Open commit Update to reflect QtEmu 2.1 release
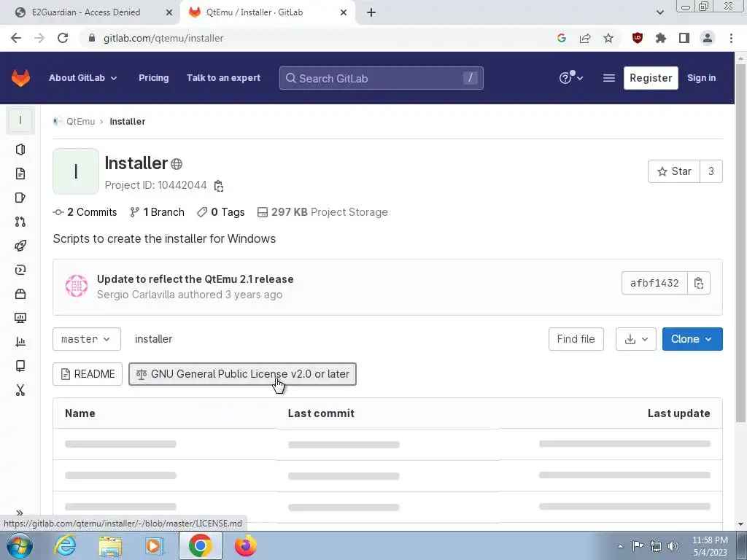Viewport: 747px width, 560px height. pyautogui.click(x=196, y=279)
